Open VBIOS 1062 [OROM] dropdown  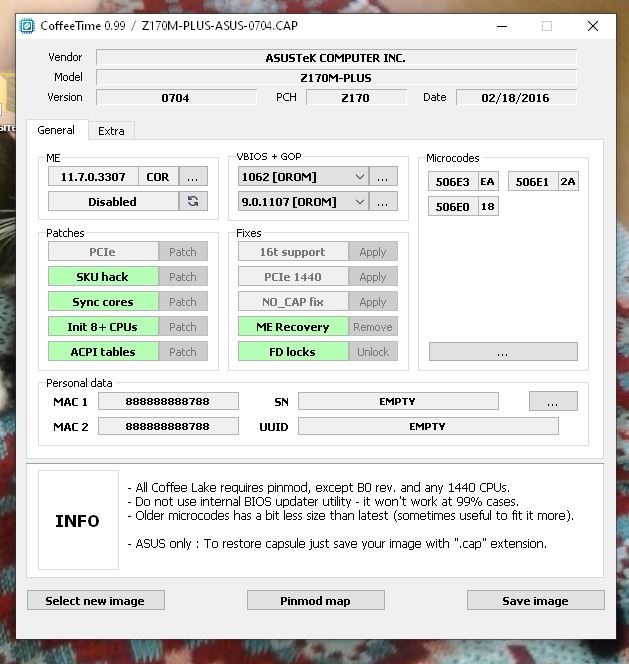(303, 177)
